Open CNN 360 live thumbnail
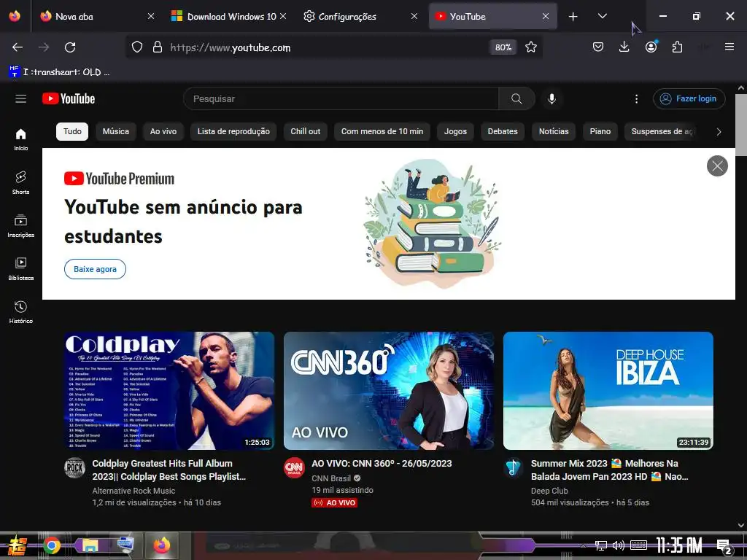 (389, 391)
